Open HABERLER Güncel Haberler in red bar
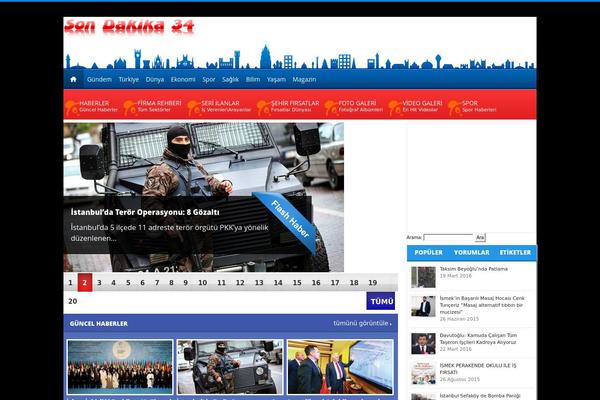This screenshot has height=400, width=600. (x=92, y=106)
